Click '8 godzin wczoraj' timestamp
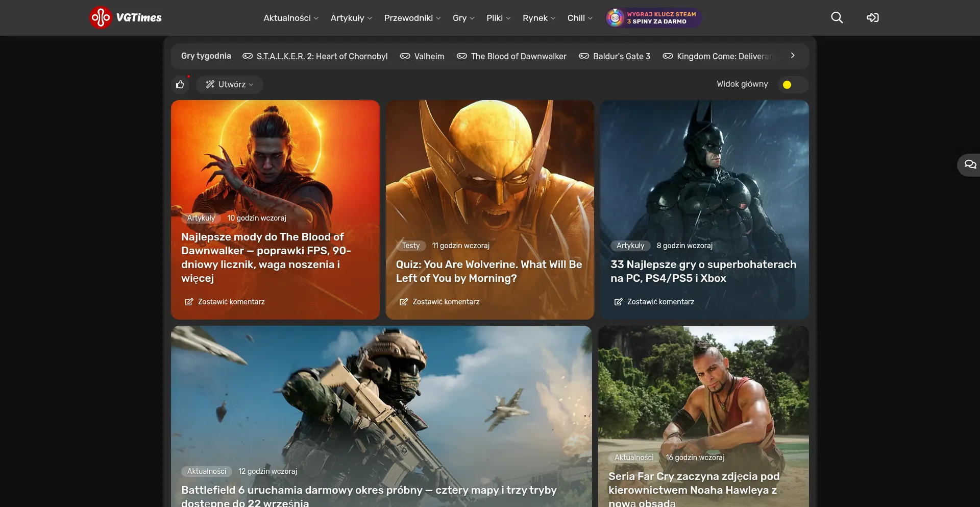The height and width of the screenshot is (507, 980). [x=684, y=246]
